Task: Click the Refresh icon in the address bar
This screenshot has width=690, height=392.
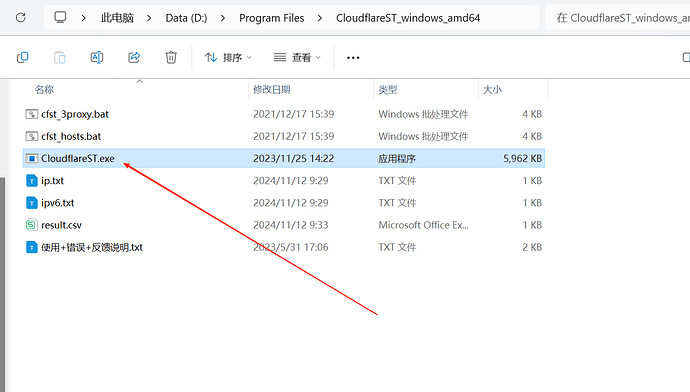Action: tap(21, 18)
